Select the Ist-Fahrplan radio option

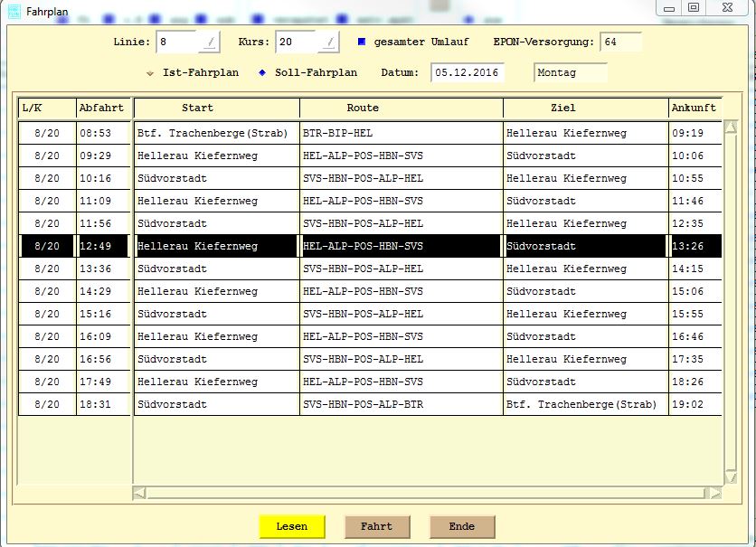point(150,73)
